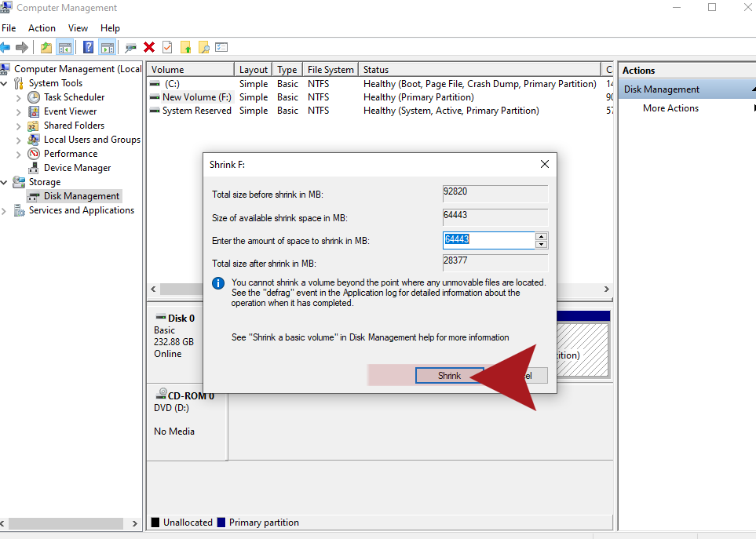Image resolution: width=756 pixels, height=539 pixels.
Task: Expand the Shared Folders node
Action: (x=19, y=126)
